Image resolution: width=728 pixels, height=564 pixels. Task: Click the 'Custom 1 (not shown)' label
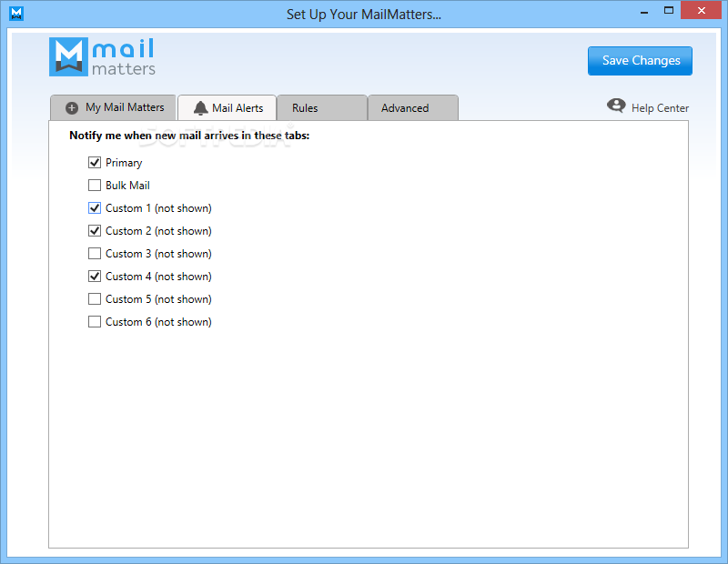coord(158,208)
